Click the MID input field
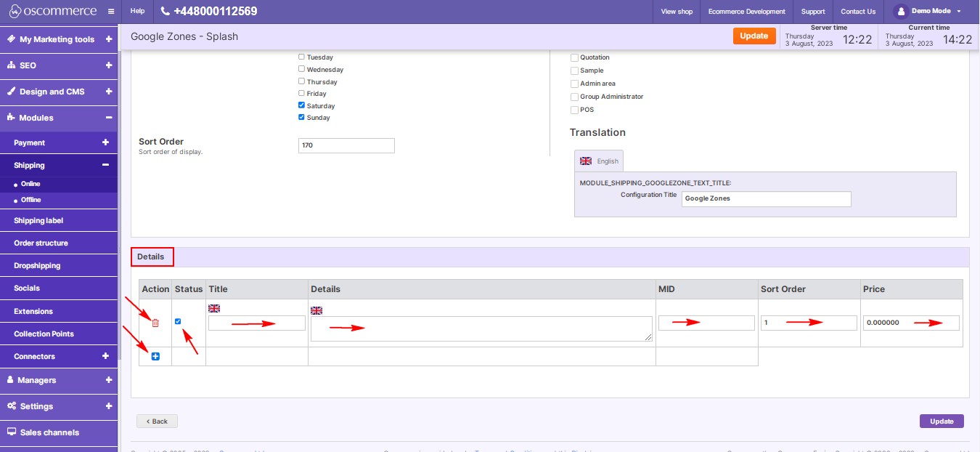This screenshot has height=452, width=980. tap(706, 323)
